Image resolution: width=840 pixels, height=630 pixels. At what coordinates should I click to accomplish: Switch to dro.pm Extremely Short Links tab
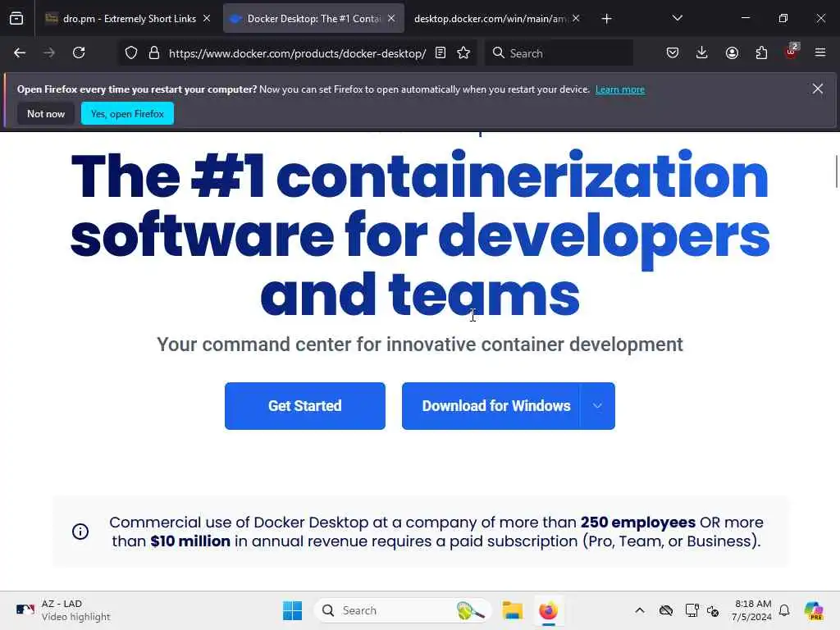pos(128,19)
